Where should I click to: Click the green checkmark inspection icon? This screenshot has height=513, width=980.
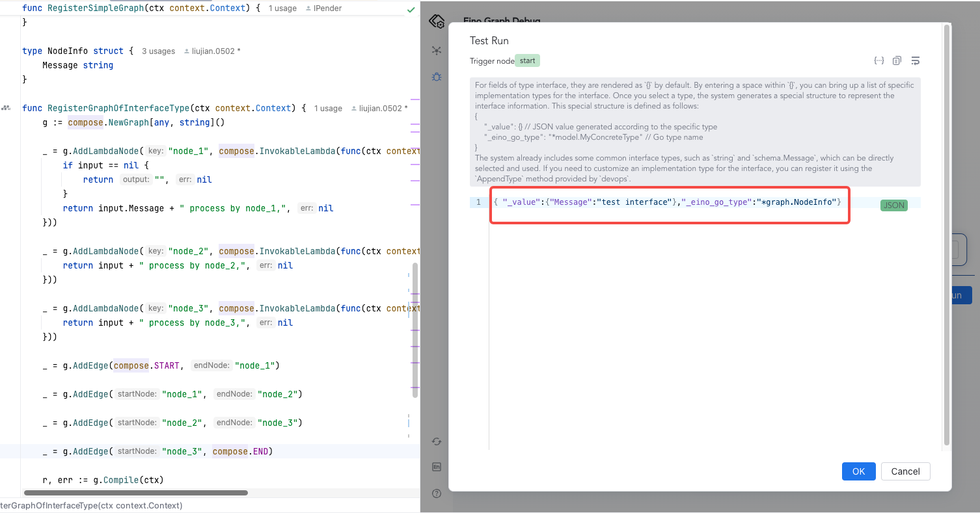point(411,10)
